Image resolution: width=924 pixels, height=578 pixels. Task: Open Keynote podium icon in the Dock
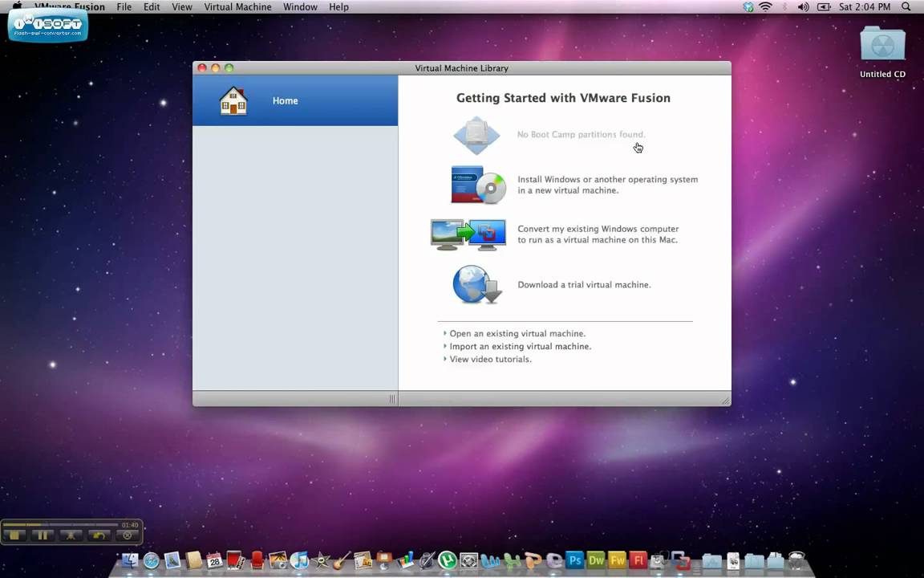point(384,560)
